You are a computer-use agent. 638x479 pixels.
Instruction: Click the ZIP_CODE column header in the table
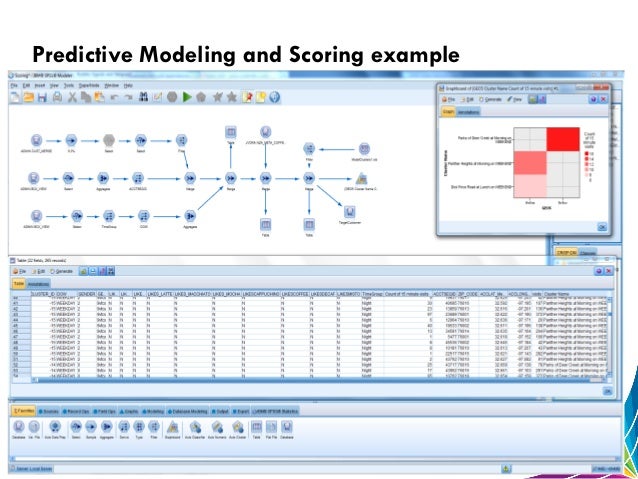click(x=468, y=293)
